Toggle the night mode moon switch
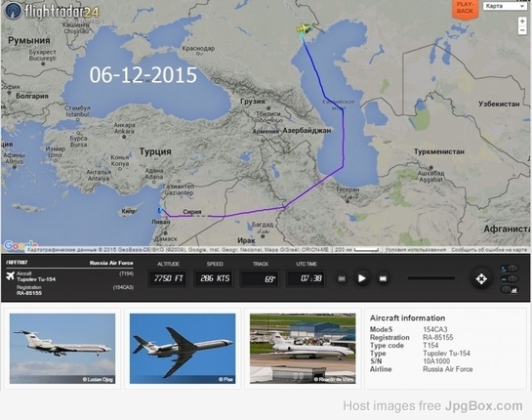This screenshot has height=420, width=532. pos(510,269)
